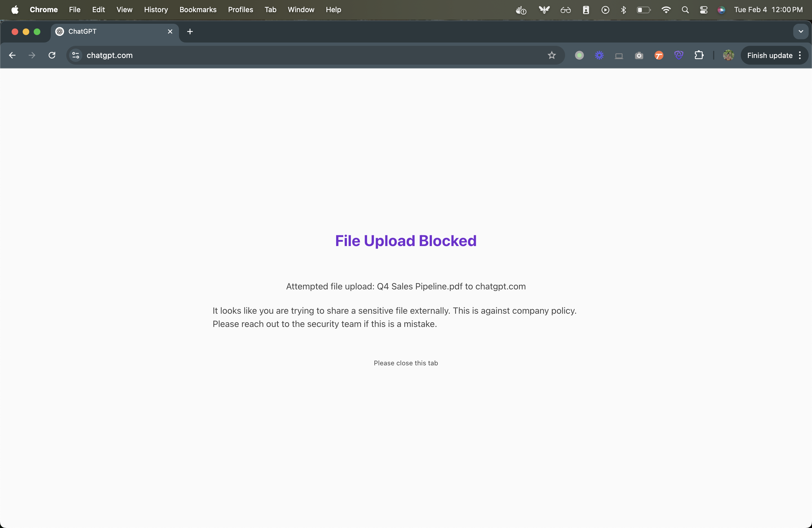812x528 pixels.
Task: Click the camera screenshot extension icon
Action: (x=639, y=55)
